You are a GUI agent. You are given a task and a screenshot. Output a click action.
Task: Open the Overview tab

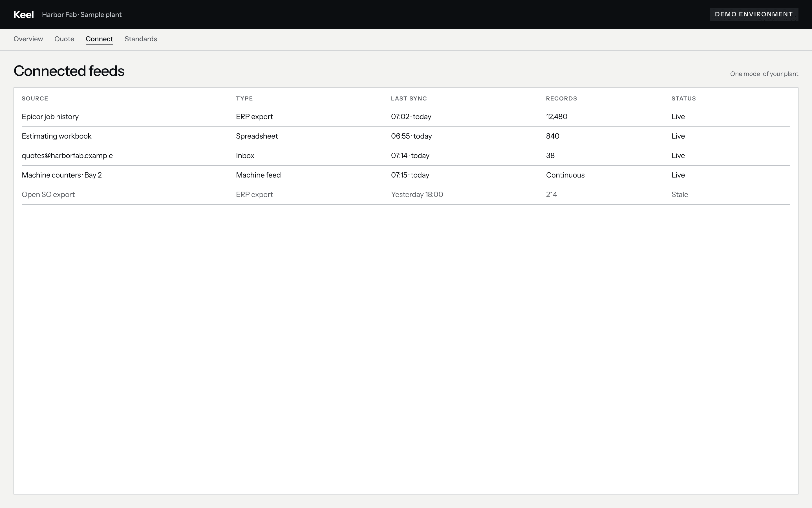tap(28, 39)
